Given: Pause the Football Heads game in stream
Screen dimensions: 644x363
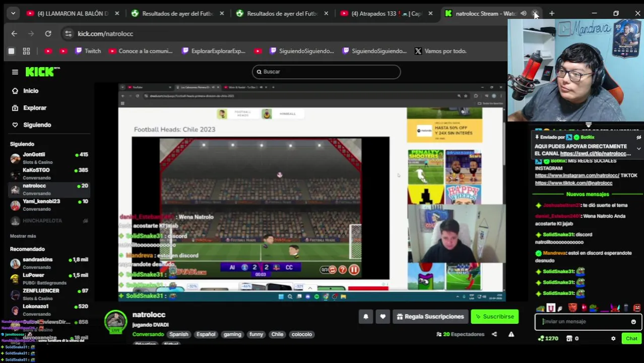Looking at the screenshot, I should (354, 270).
